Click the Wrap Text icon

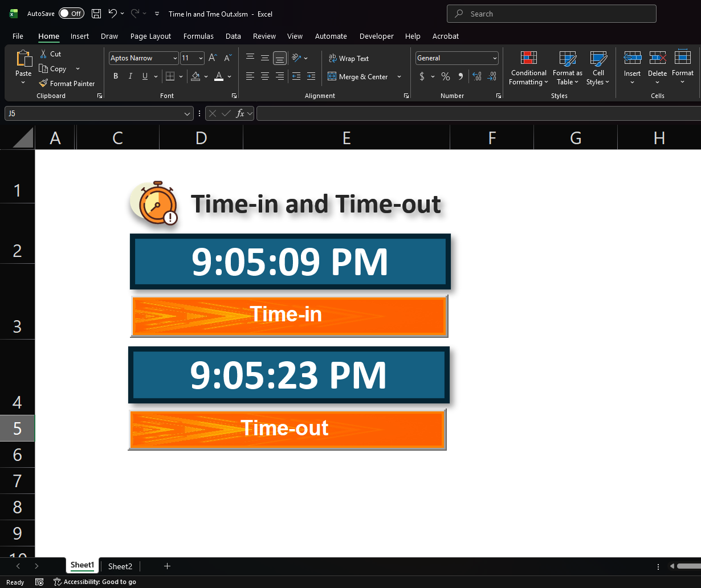coord(333,58)
